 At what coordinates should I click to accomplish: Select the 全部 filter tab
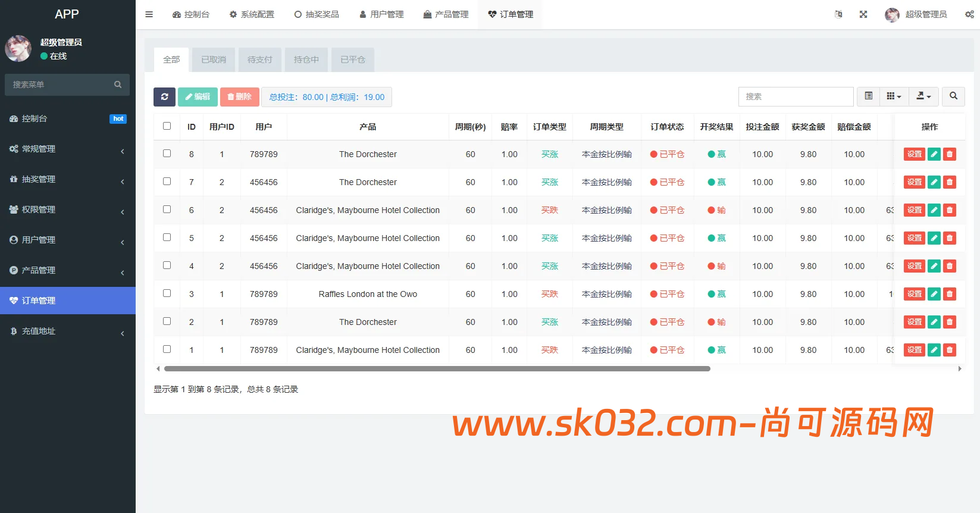click(171, 60)
